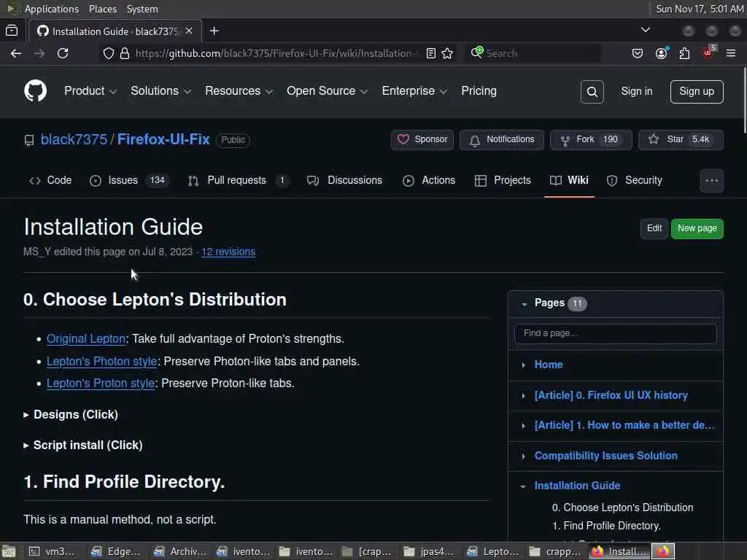Click the Firefox address bar URL
Image resolution: width=747 pixels, height=560 pixels.
[x=276, y=53]
